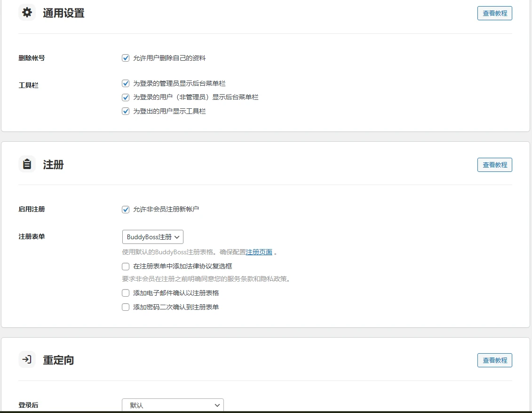Uncheck 为登出的用户显示工具栏
Image resolution: width=532 pixels, height=413 pixels.
pyautogui.click(x=126, y=111)
